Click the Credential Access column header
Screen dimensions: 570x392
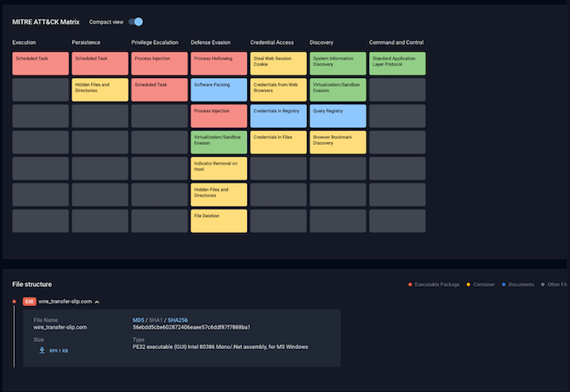[272, 43]
